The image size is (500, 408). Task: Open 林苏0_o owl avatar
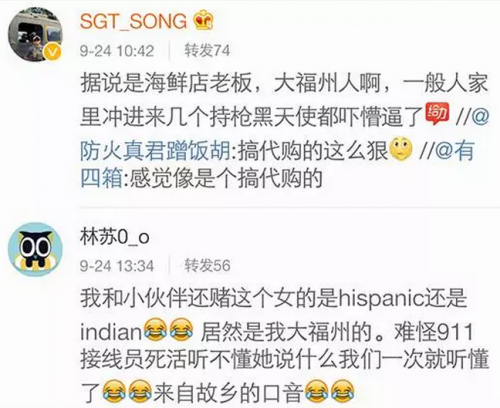point(35,250)
